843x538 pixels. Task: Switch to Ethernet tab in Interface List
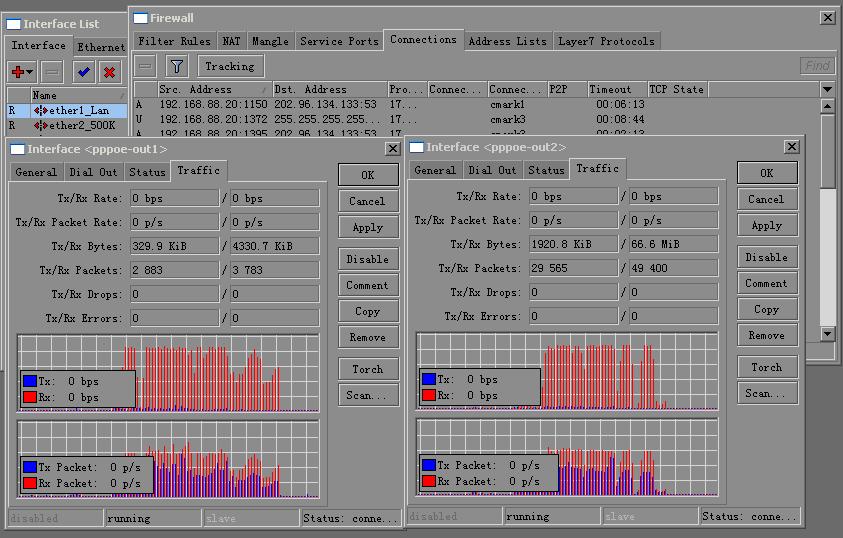click(x=101, y=47)
